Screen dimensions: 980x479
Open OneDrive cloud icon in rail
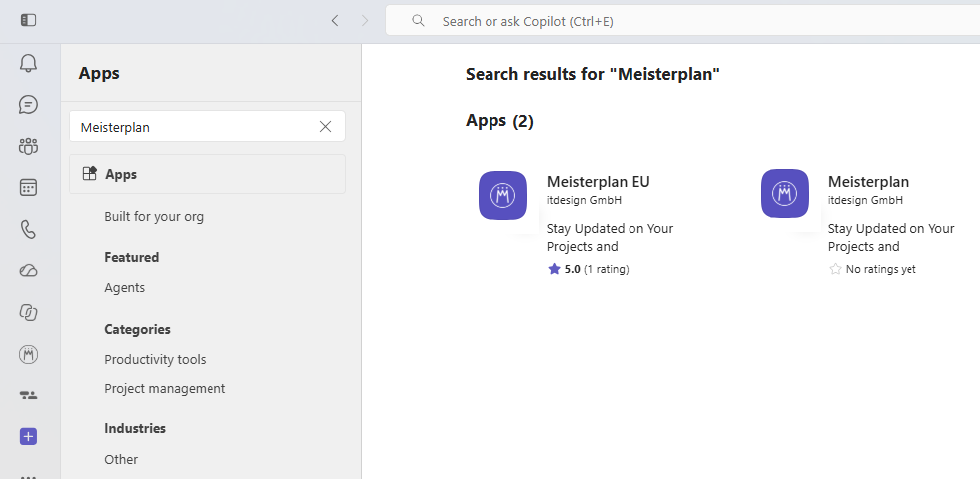(x=28, y=270)
